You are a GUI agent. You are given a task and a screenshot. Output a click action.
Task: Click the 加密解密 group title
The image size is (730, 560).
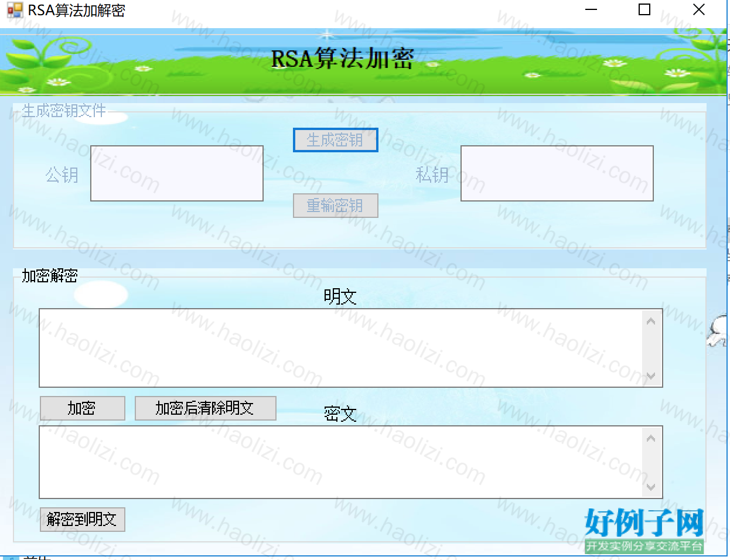(50, 275)
